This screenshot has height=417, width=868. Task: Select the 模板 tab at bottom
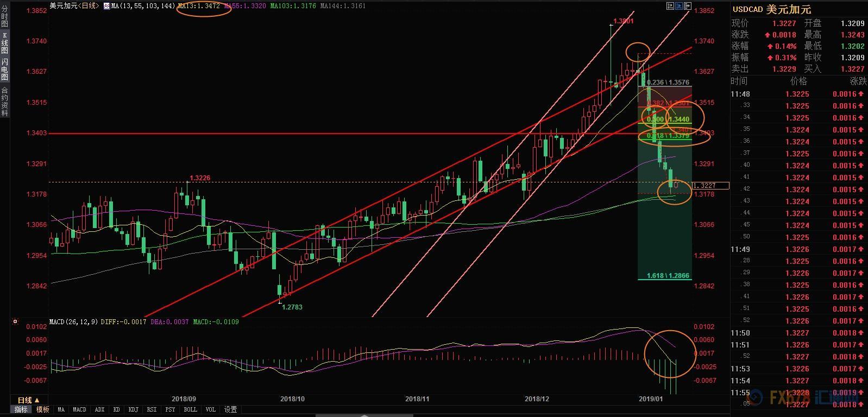43,409
